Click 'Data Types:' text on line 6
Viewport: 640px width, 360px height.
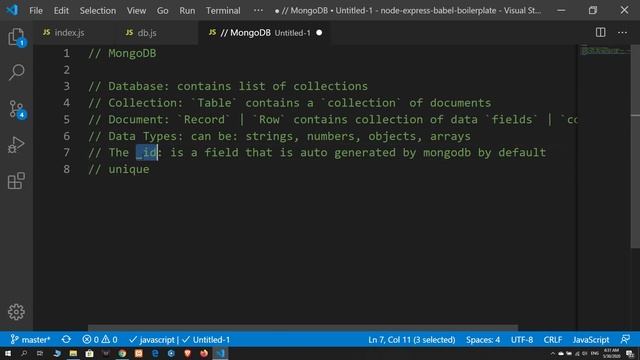point(146,136)
